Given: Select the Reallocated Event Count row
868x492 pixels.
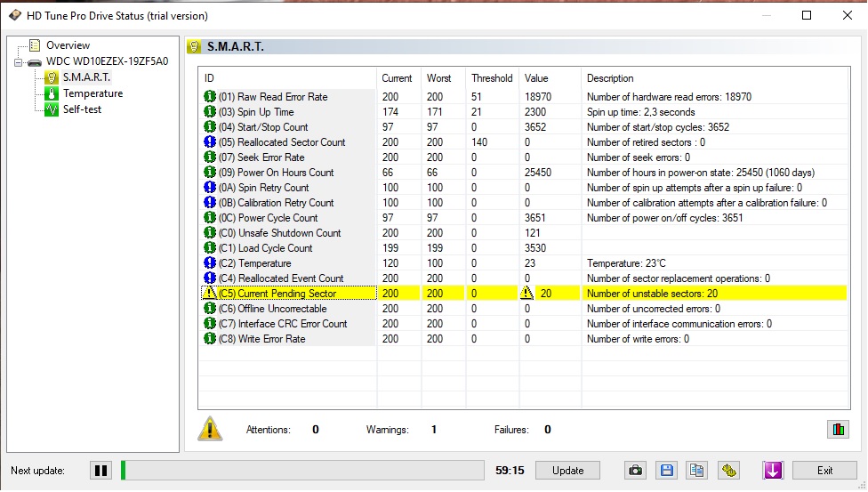Looking at the screenshot, I should 524,278.
